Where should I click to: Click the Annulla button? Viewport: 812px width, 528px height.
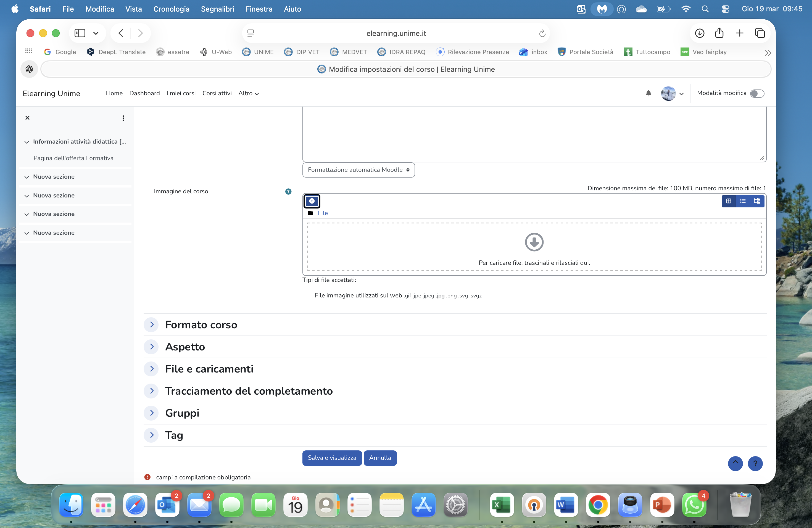[x=380, y=458]
